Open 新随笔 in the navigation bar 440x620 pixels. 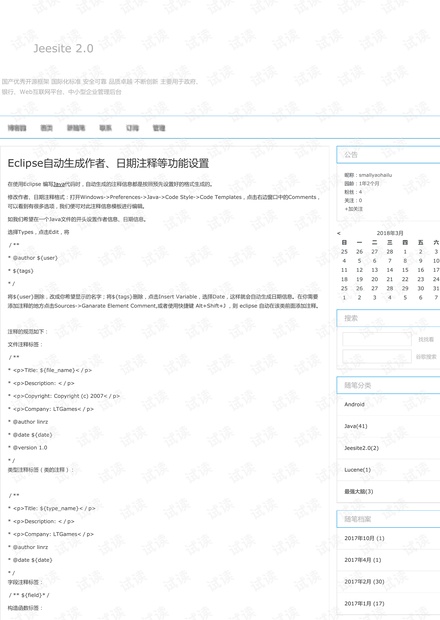pyautogui.click(x=76, y=128)
